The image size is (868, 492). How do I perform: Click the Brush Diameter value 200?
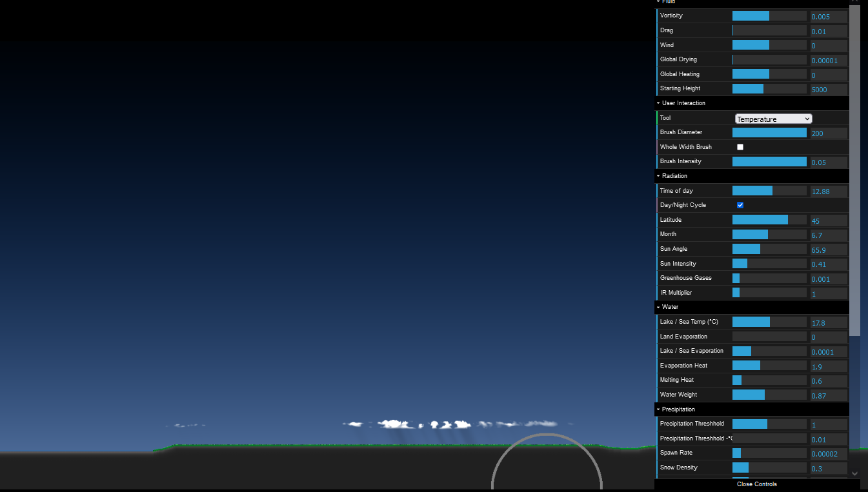coord(829,133)
